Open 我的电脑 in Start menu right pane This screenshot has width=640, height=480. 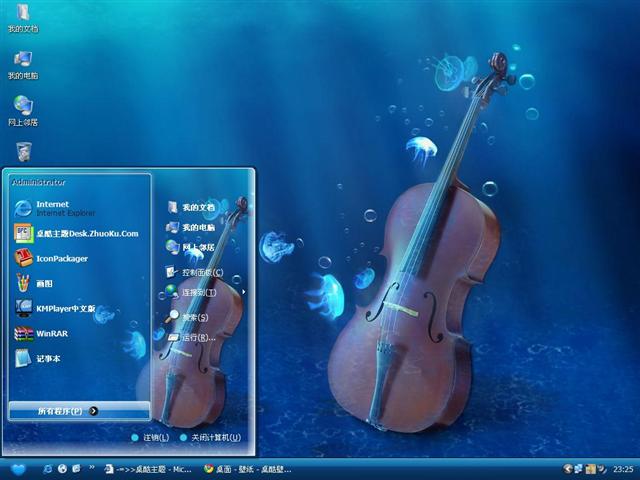(x=191, y=227)
